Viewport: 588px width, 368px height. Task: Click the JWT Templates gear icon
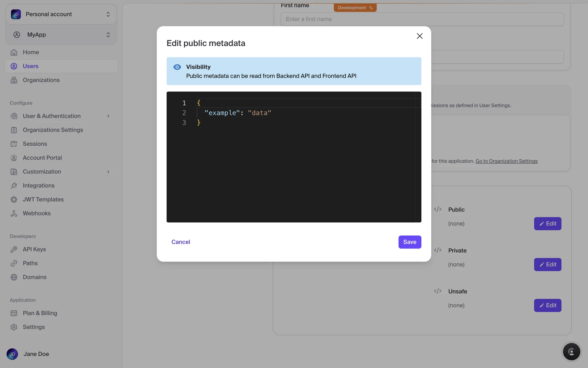pyautogui.click(x=14, y=200)
